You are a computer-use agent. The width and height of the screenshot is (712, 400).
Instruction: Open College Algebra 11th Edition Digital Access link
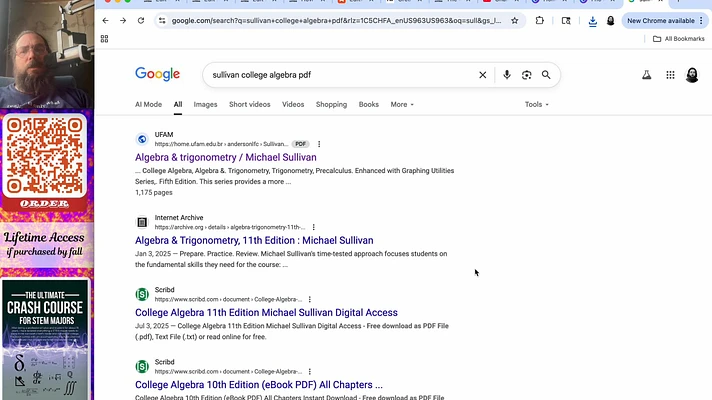(266, 312)
